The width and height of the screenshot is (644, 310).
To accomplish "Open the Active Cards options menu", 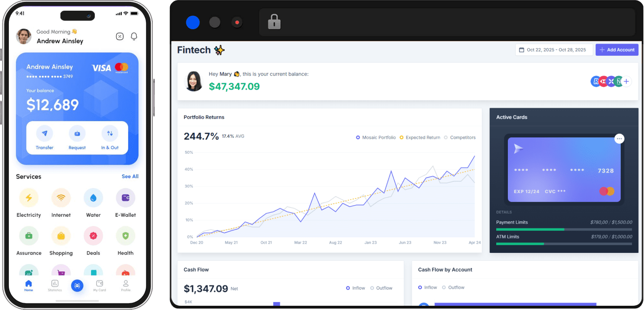I will [x=619, y=138].
